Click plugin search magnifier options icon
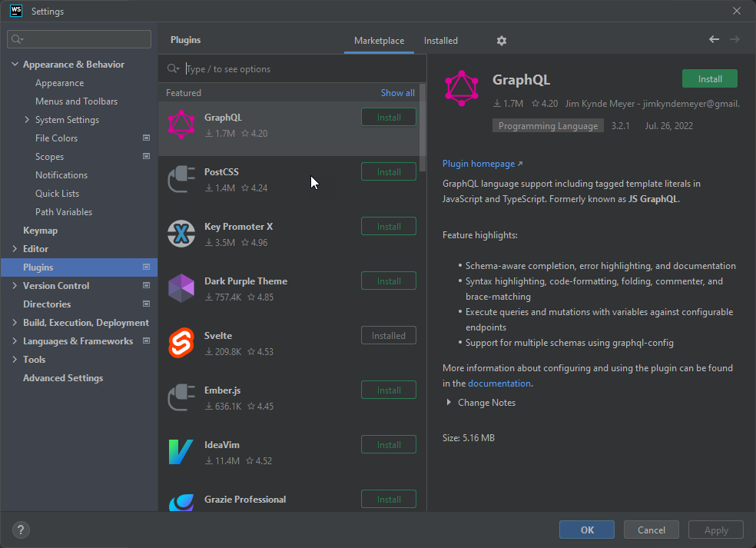756x548 pixels. point(173,68)
